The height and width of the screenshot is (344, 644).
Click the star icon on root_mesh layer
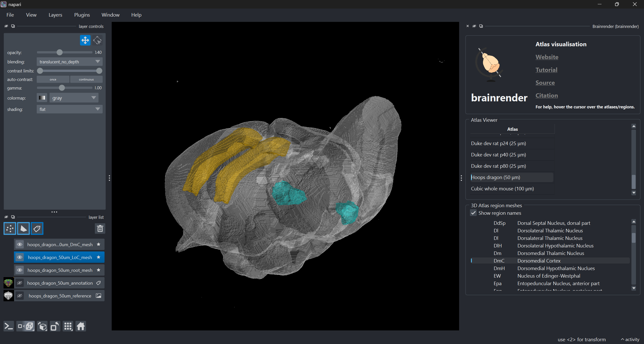coord(99,270)
